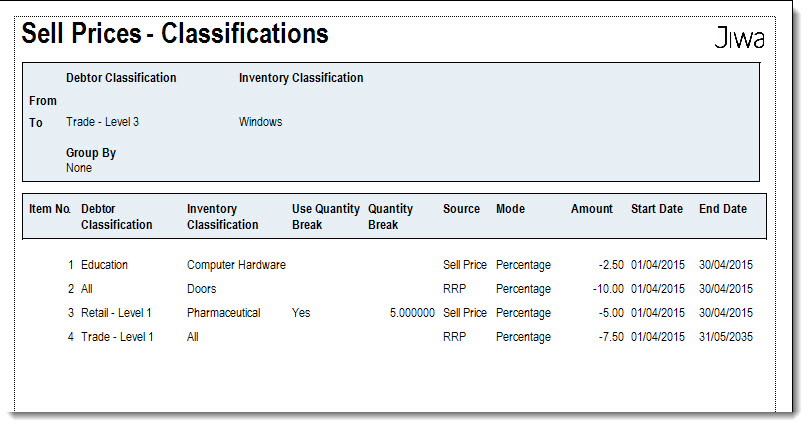The width and height of the screenshot is (808, 427).
Task: Select the -2.50 amount
Action: [611, 265]
